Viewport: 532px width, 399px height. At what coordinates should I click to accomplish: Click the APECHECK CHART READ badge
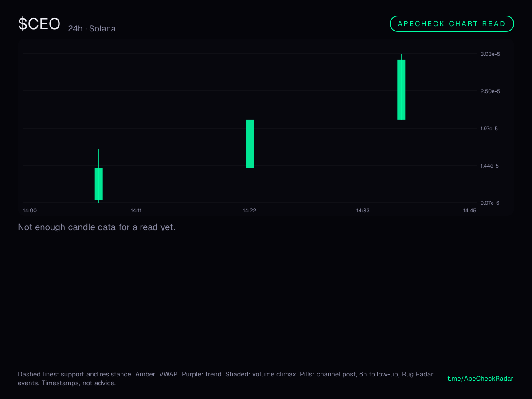(452, 24)
